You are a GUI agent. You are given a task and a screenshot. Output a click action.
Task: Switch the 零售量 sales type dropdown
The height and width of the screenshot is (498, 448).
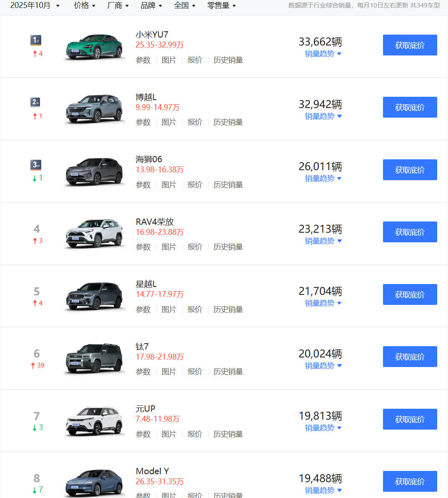pos(222,5)
